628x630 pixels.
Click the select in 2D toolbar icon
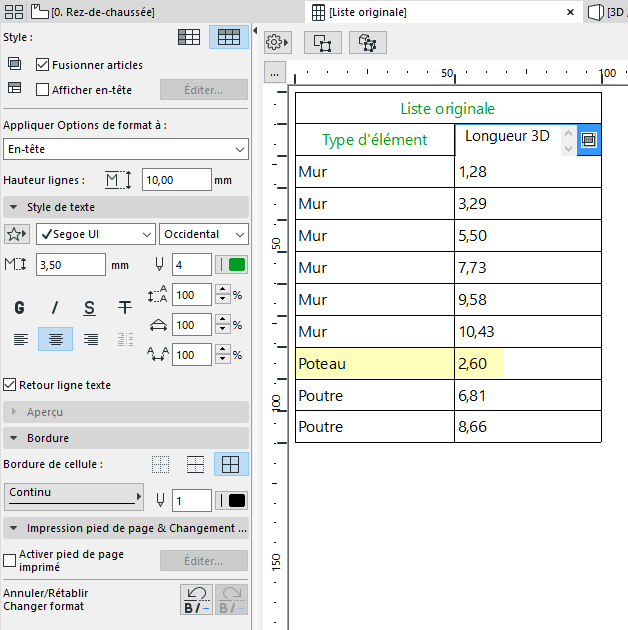tap(323, 43)
